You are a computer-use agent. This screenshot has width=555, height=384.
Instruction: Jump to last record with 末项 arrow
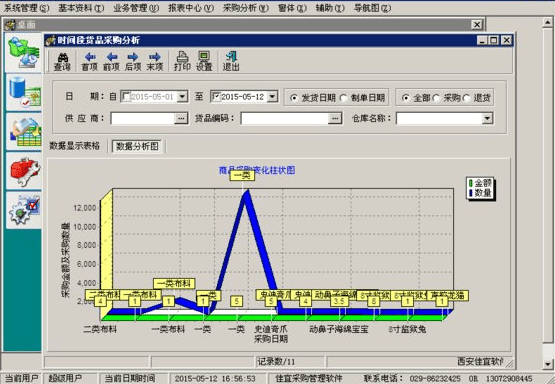155,61
